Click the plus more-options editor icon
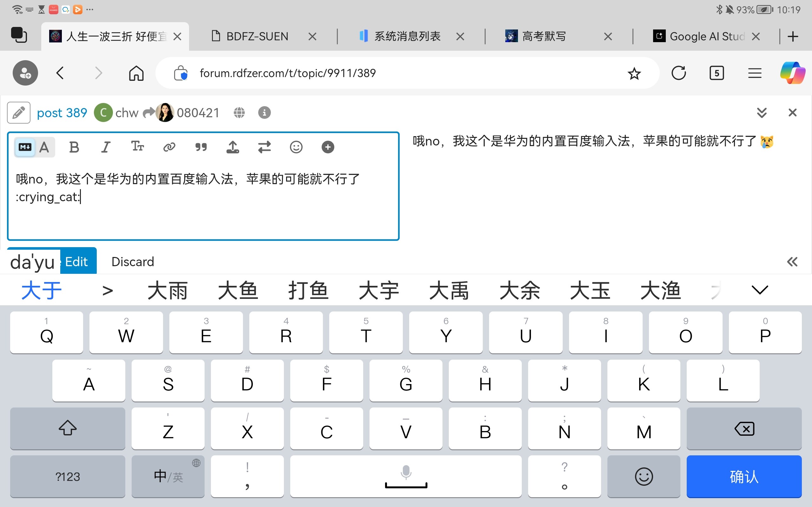 [x=327, y=147]
